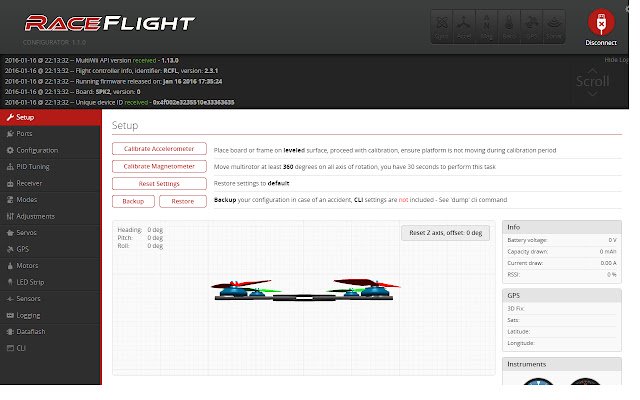Click the Capacity drawn row
640x400 pixels.
click(562, 251)
